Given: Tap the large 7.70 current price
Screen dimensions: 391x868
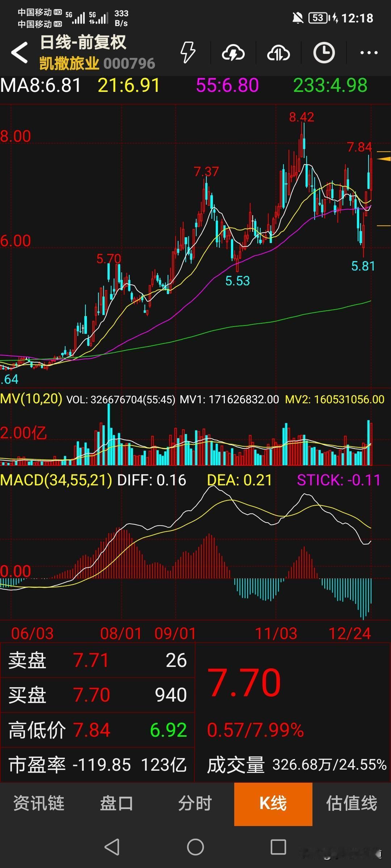Looking at the screenshot, I should [x=244, y=683].
